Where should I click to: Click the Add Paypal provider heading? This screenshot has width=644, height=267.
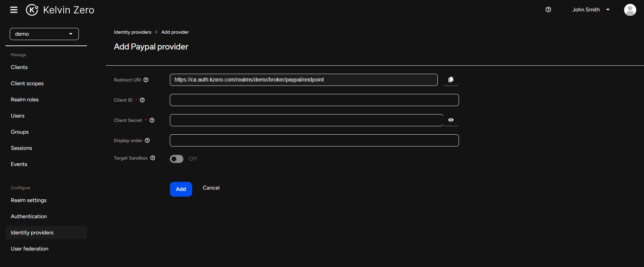point(151,46)
